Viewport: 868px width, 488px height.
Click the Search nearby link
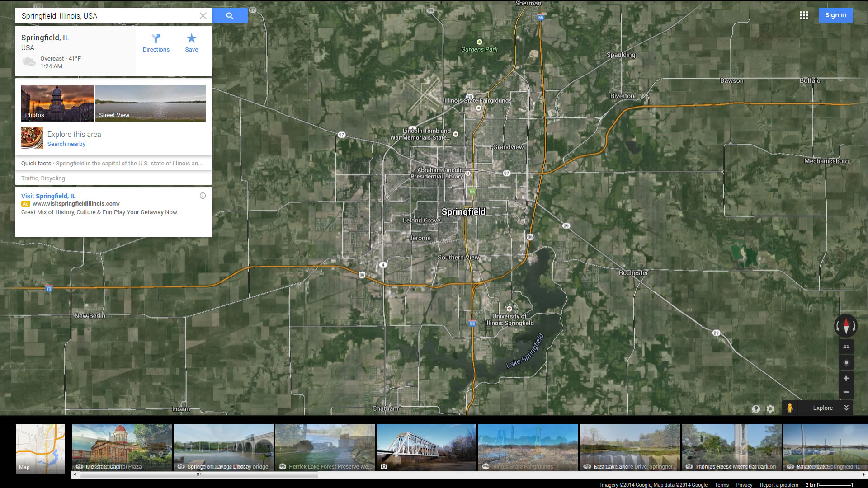pyautogui.click(x=66, y=144)
